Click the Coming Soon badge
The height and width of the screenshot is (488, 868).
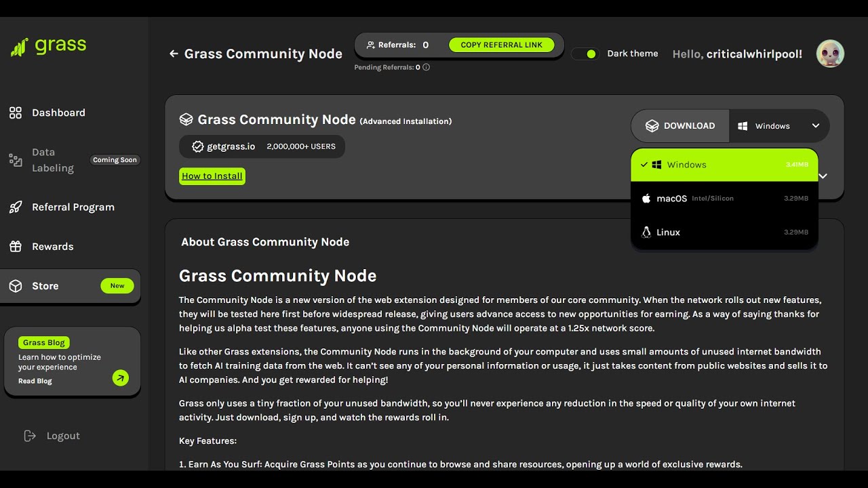pyautogui.click(x=115, y=160)
